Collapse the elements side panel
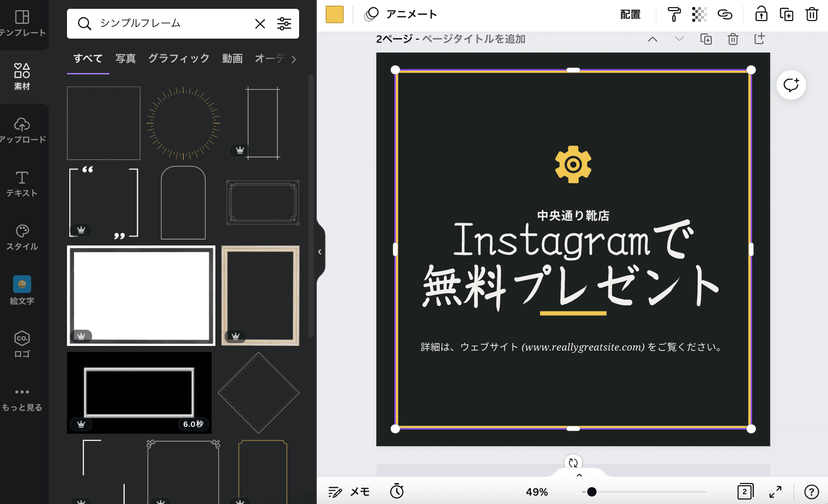Viewport: 828px width, 504px height. click(x=320, y=252)
